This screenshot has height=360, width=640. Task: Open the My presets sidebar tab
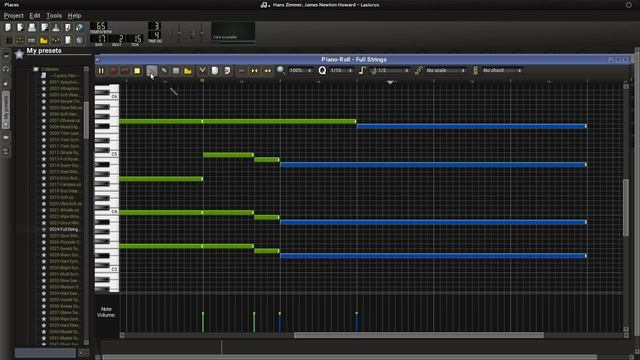6,110
